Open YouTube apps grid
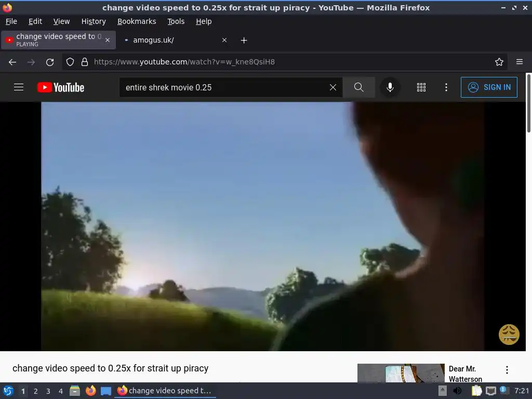Screen dimensions: 532x399 tap(421, 87)
